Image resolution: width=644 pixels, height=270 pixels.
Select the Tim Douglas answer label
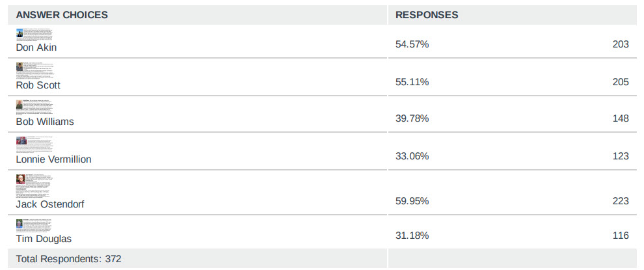[x=44, y=238]
